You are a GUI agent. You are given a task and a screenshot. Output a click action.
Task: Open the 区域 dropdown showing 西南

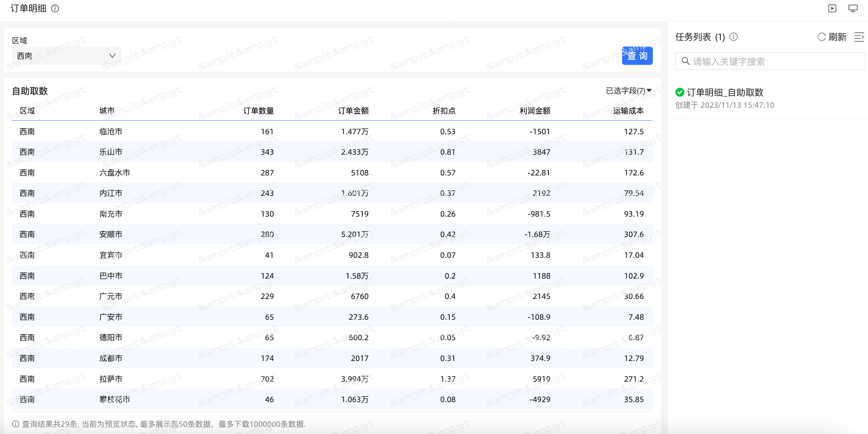(x=67, y=56)
